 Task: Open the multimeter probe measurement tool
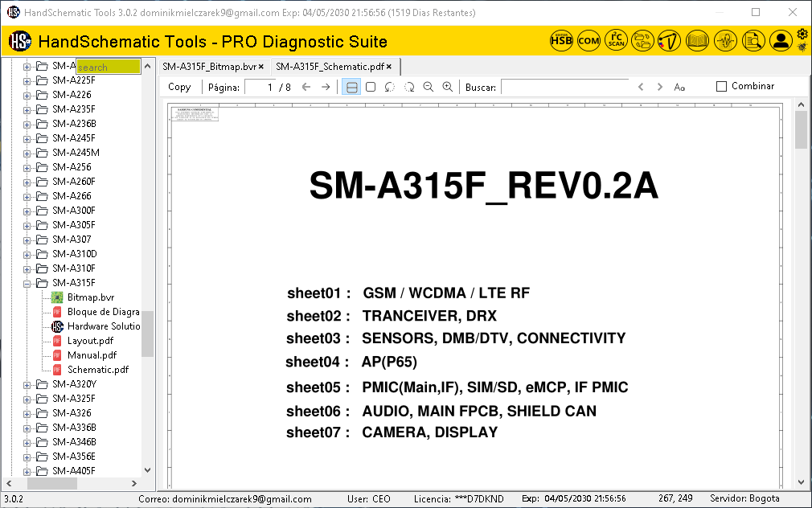tap(669, 40)
